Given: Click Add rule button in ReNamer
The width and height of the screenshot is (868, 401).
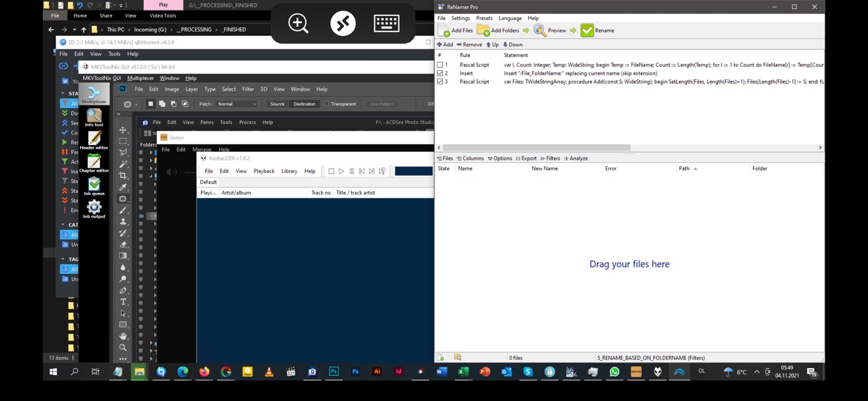Looking at the screenshot, I should (445, 45).
